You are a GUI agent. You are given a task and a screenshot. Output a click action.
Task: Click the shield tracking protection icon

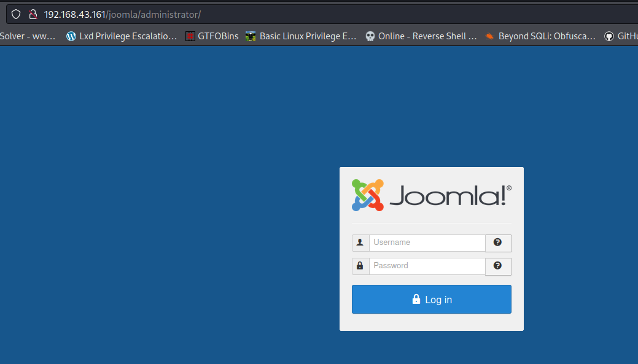pyautogui.click(x=16, y=14)
